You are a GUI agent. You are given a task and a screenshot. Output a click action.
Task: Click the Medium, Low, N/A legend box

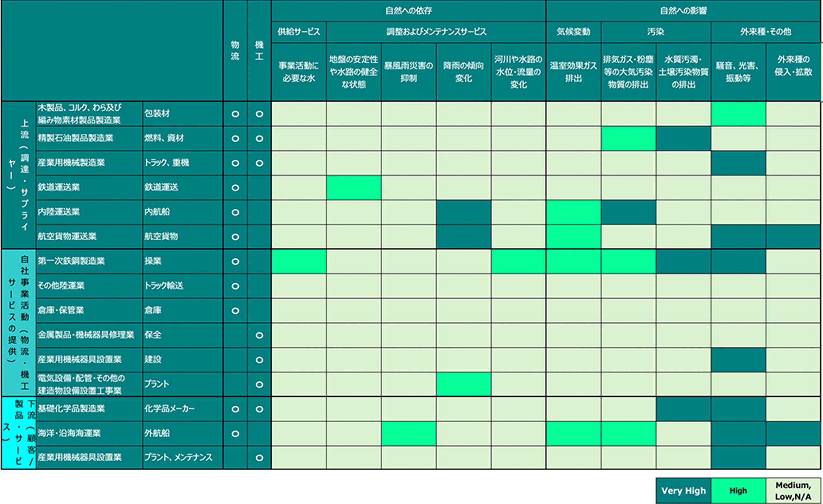pos(793,491)
